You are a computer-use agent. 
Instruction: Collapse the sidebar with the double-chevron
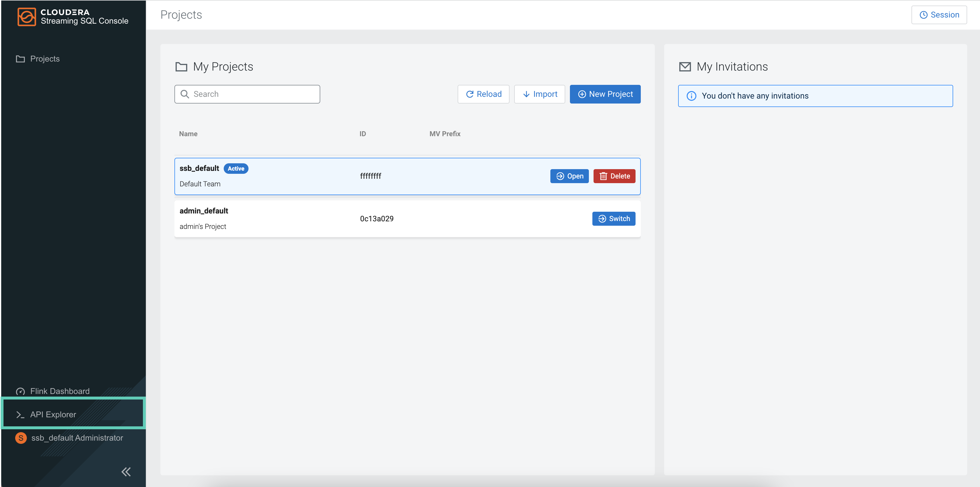coord(125,472)
